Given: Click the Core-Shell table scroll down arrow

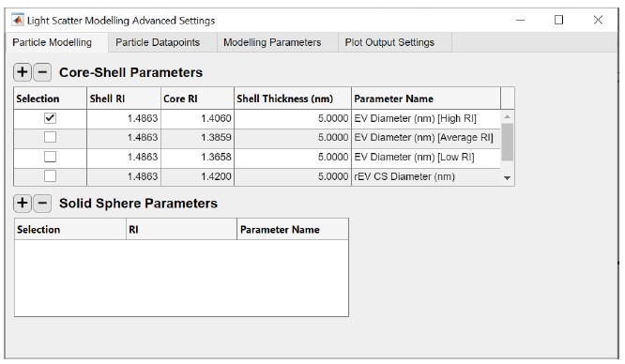Looking at the screenshot, I should 507,178.
